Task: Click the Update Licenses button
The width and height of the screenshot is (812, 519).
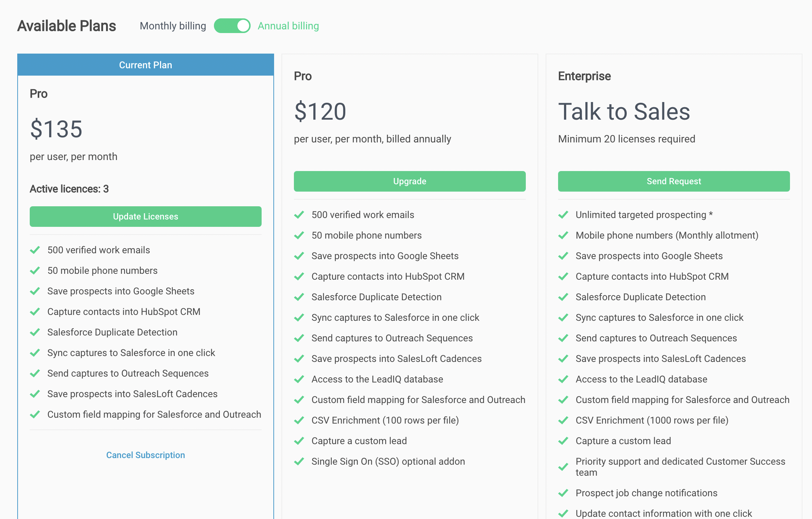Action: (145, 217)
